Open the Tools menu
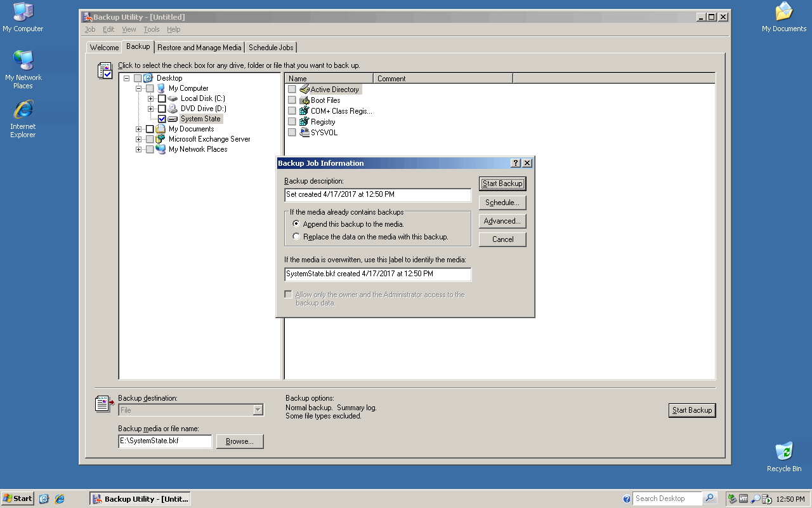 click(152, 29)
